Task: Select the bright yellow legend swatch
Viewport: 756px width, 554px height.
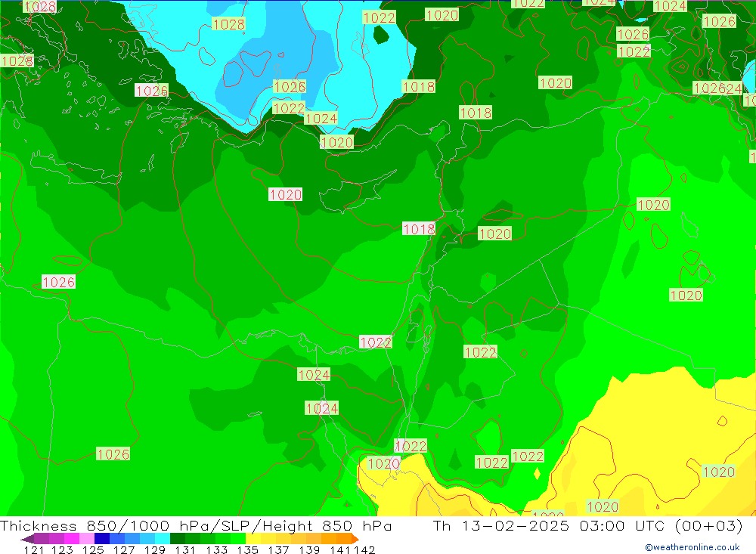Action: point(253,539)
